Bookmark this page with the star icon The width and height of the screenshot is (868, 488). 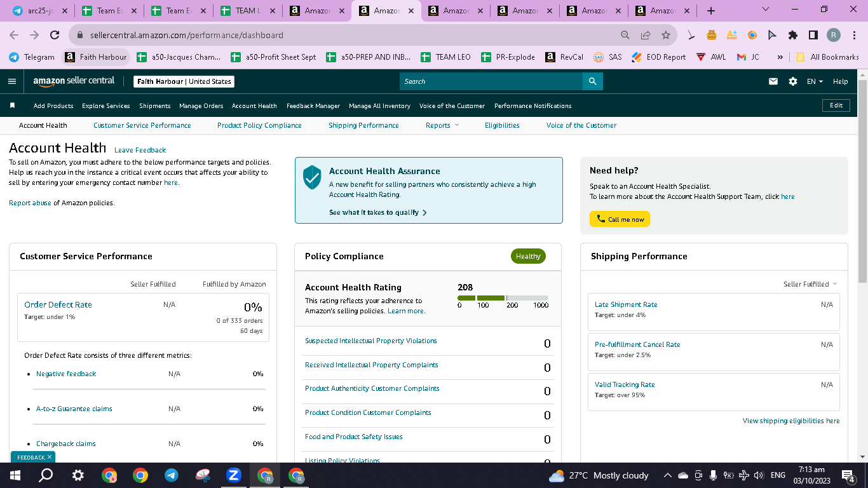coord(666,35)
